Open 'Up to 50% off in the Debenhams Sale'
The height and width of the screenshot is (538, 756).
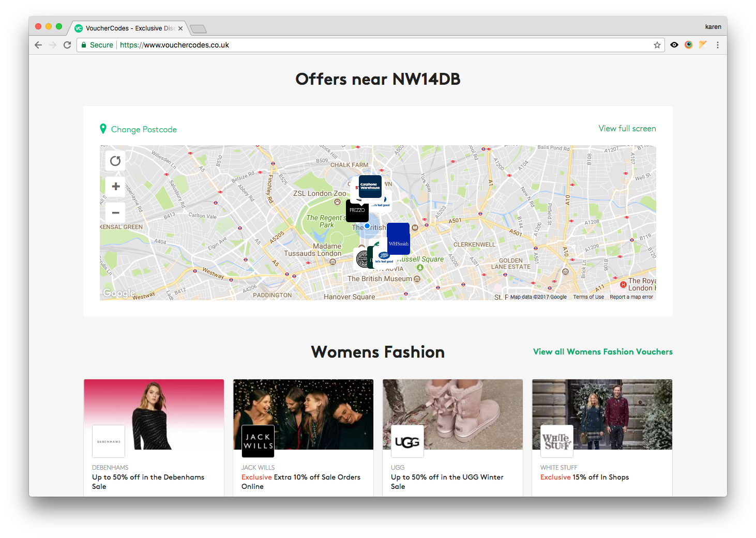[148, 482]
